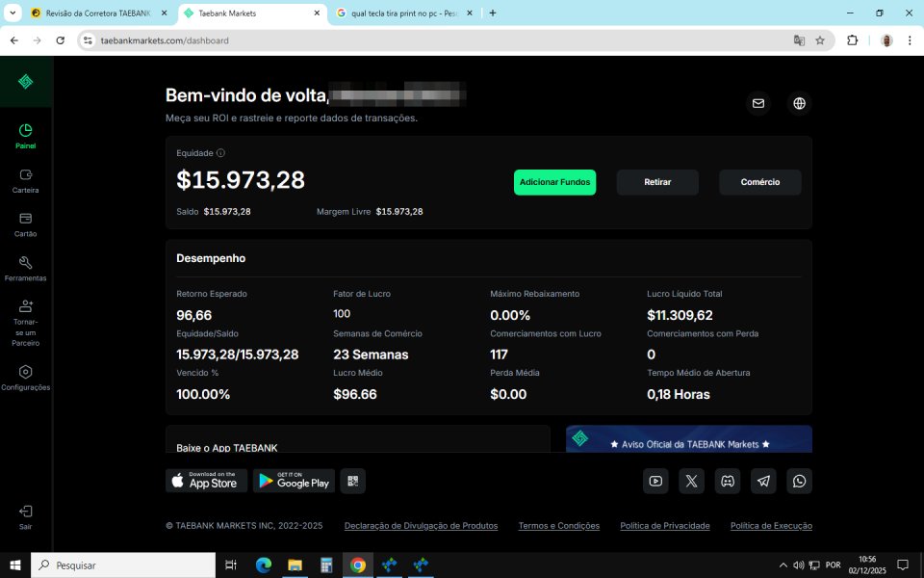The image size is (924, 578).
Task: Click Adicionar Fundos button
Action: click(x=554, y=182)
